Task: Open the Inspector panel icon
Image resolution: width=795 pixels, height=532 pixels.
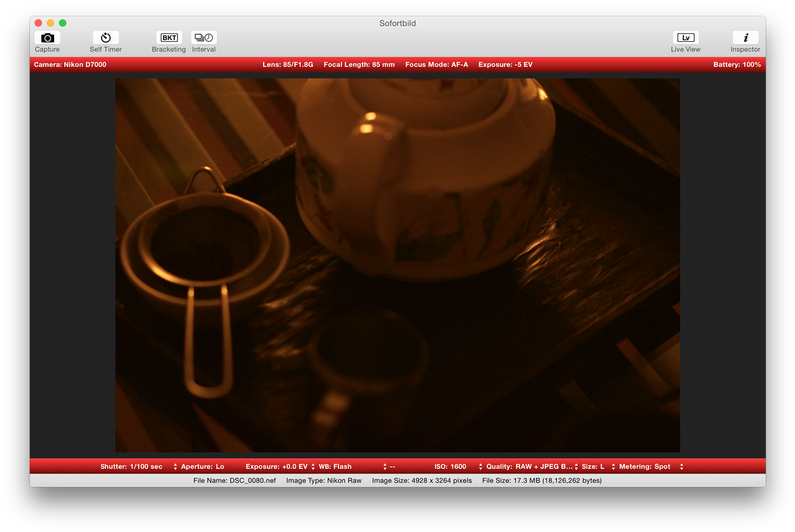Action: (x=745, y=37)
